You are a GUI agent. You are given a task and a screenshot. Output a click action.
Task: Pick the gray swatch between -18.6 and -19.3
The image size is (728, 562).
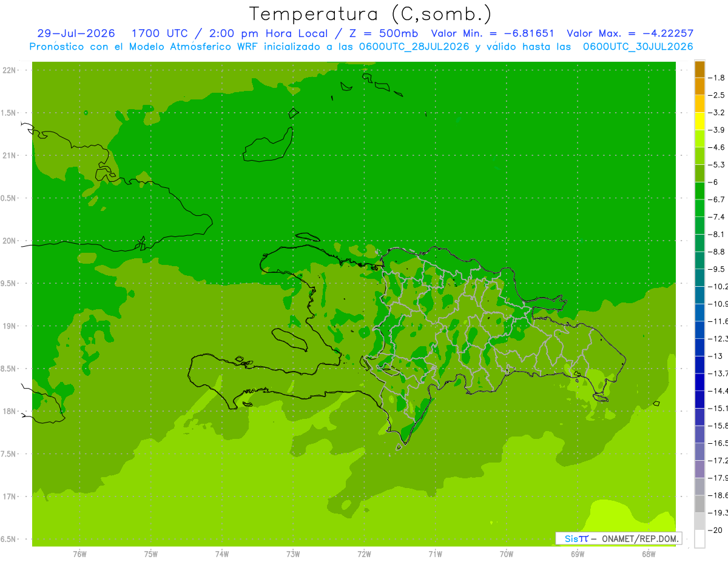[x=699, y=504]
